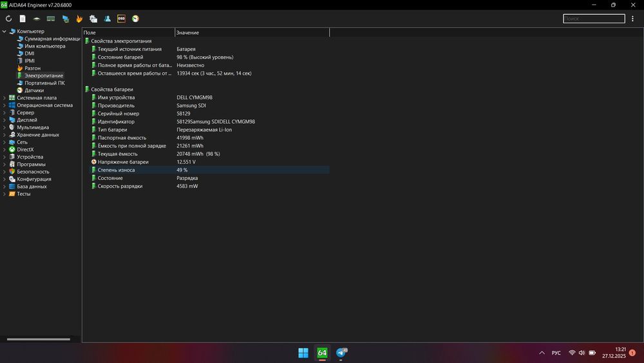Screen dimensions: 644x363
Task: Click the disk benchmark toolbar icon
Action: coord(37,19)
